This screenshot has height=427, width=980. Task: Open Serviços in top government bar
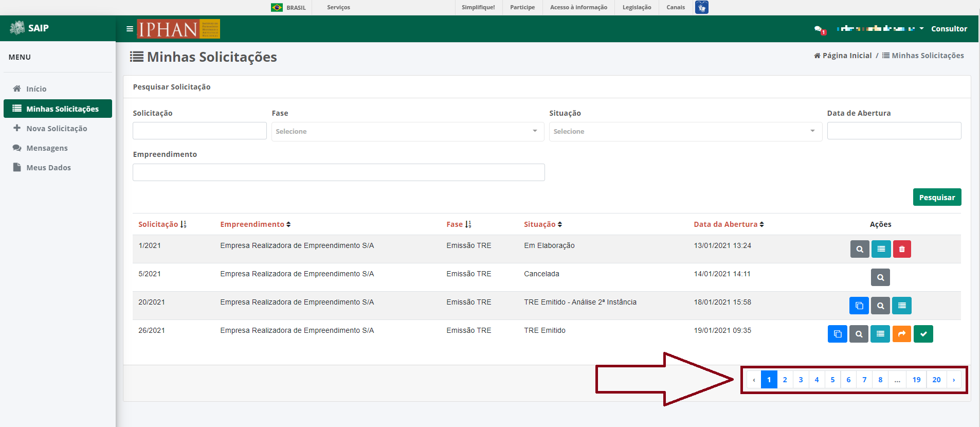(x=338, y=7)
